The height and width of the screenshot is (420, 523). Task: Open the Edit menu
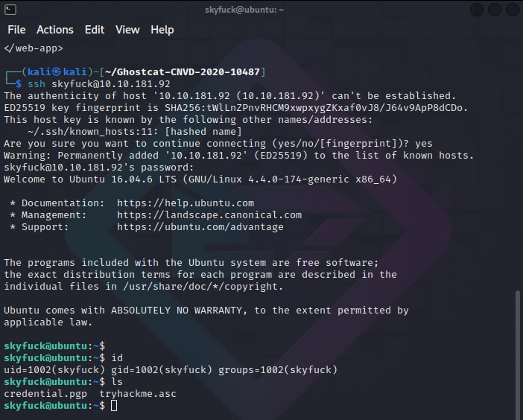[x=95, y=30]
